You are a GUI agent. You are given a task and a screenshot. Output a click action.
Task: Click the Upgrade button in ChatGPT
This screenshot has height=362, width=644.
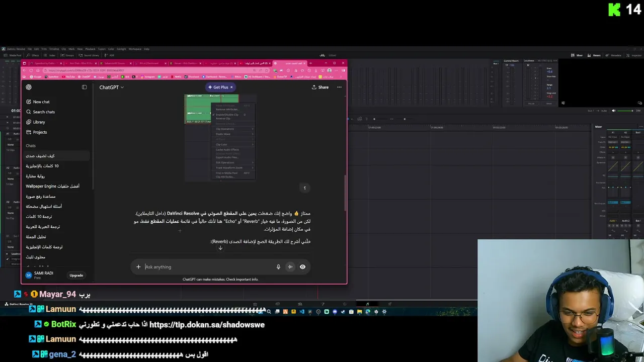(76, 275)
